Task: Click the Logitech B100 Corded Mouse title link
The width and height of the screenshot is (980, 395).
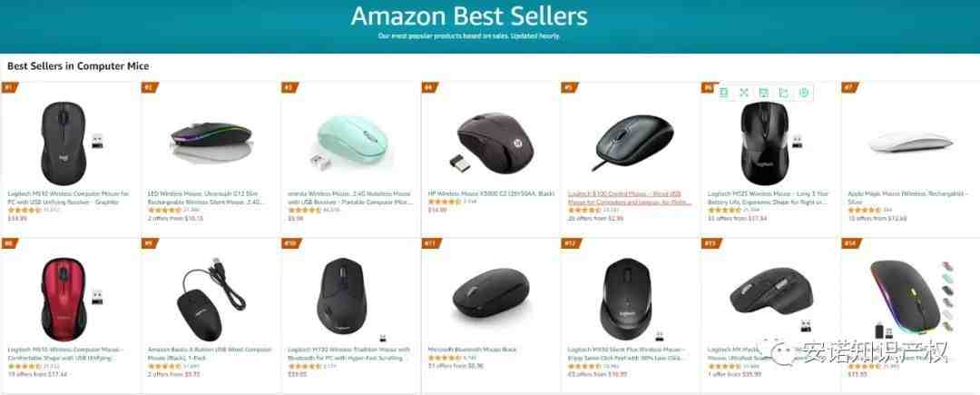Action: (x=629, y=198)
